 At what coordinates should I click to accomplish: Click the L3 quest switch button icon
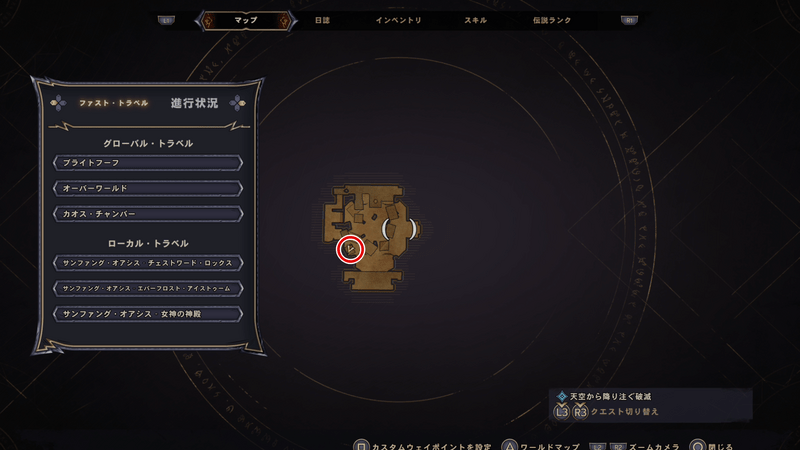tap(562, 411)
